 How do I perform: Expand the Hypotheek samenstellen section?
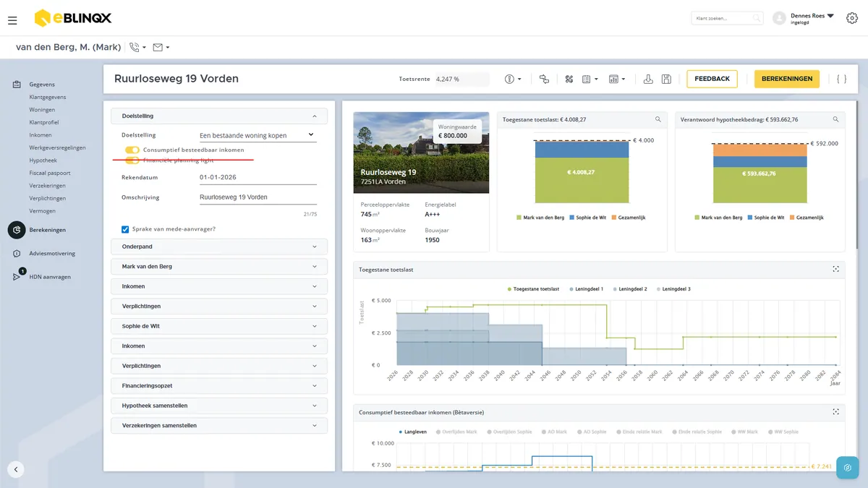click(219, 406)
